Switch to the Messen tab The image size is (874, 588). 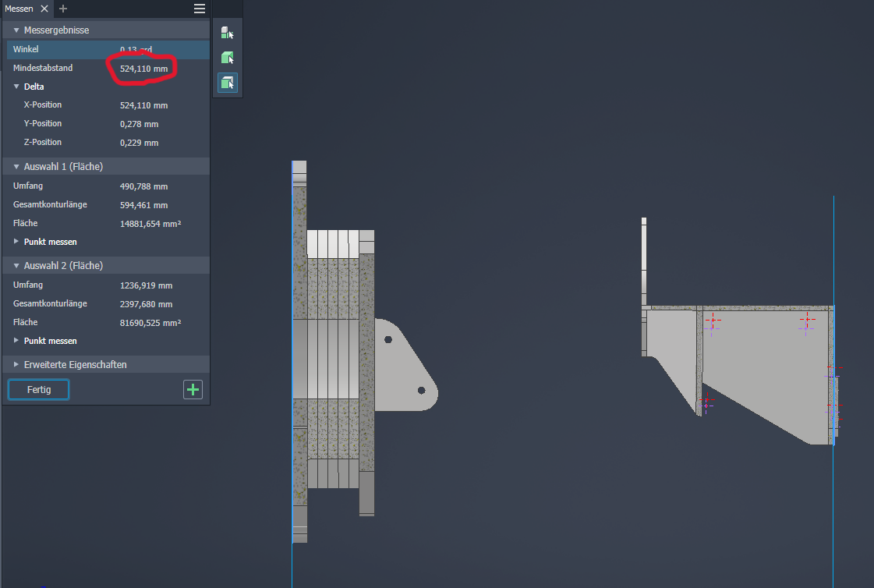[x=19, y=9]
